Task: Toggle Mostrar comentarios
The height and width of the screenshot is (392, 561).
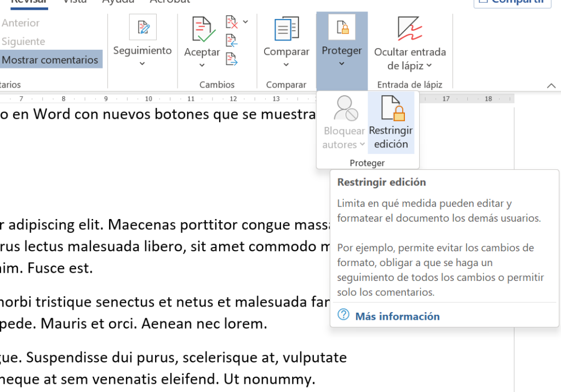Action: tap(50, 60)
